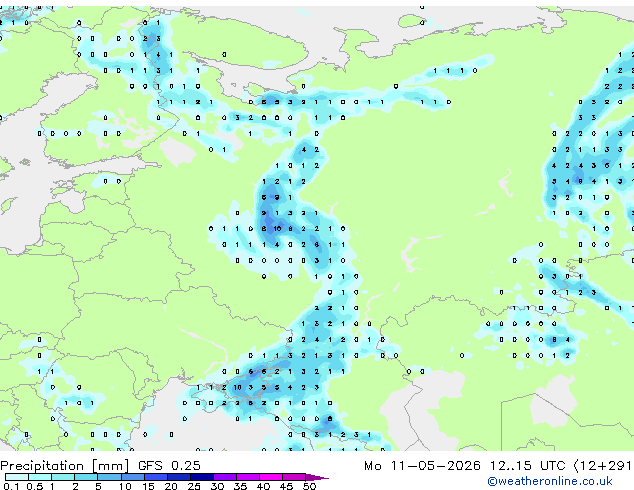Viewport: 634px width, 490px height.
Task: Click the 'Precipitation [mm]' title text
Action: point(64,466)
